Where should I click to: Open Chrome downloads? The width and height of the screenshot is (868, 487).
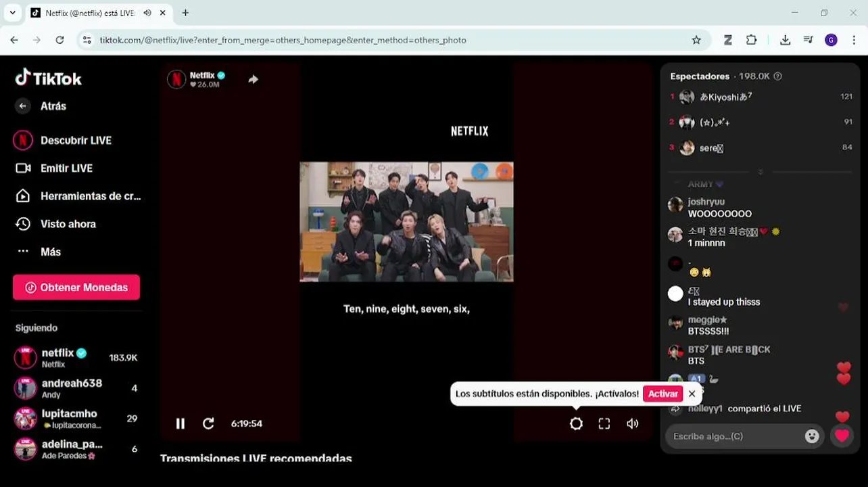point(785,40)
